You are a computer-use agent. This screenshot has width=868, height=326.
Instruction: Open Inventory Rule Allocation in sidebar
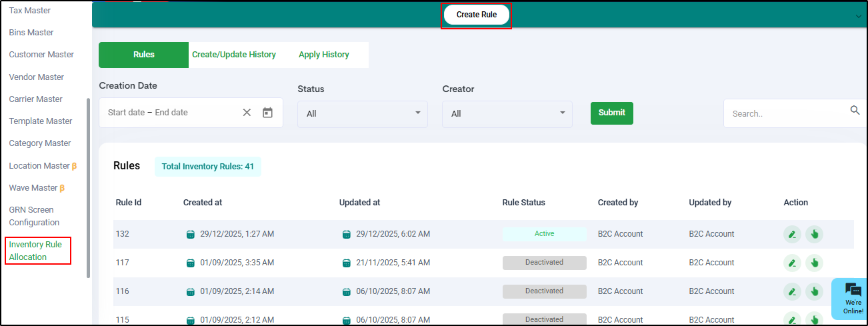coord(36,251)
